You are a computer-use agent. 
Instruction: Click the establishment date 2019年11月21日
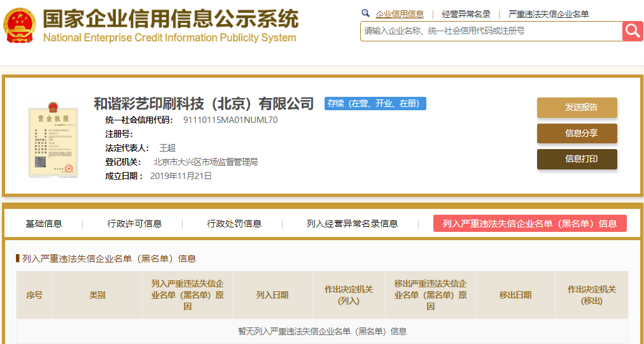(181, 176)
